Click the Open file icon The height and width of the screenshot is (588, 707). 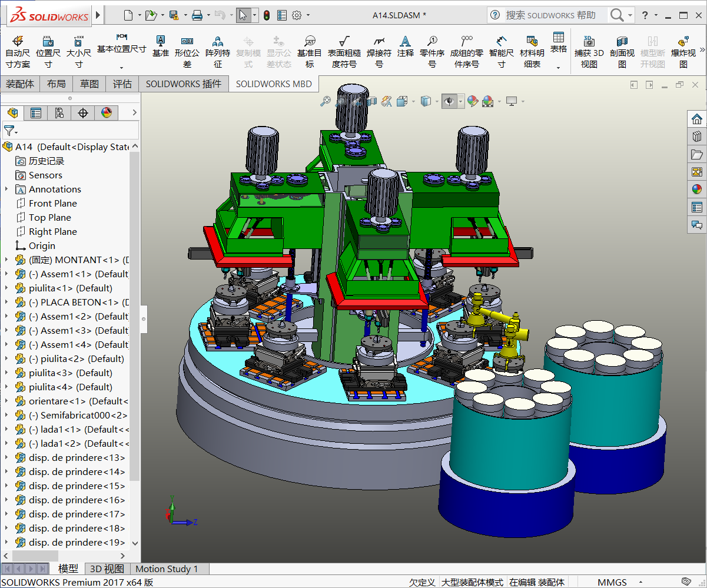tap(151, 15)
